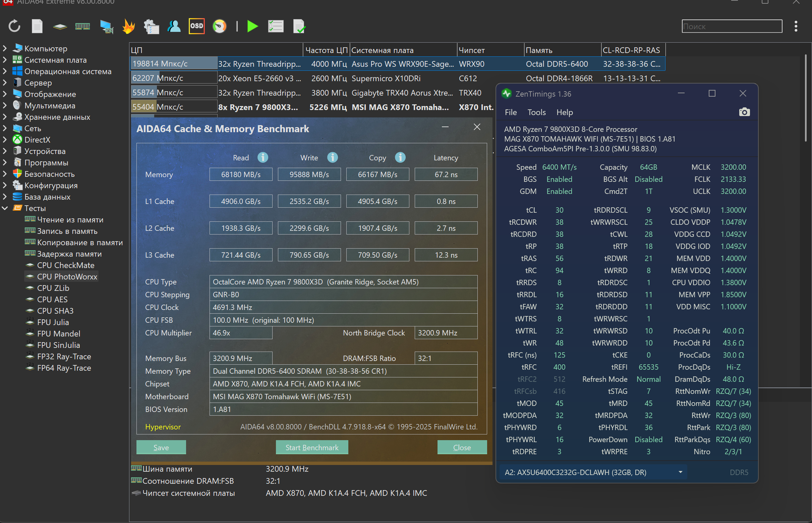
Task: Click the memory module toolbar icon
Action: tap(82, 26)
